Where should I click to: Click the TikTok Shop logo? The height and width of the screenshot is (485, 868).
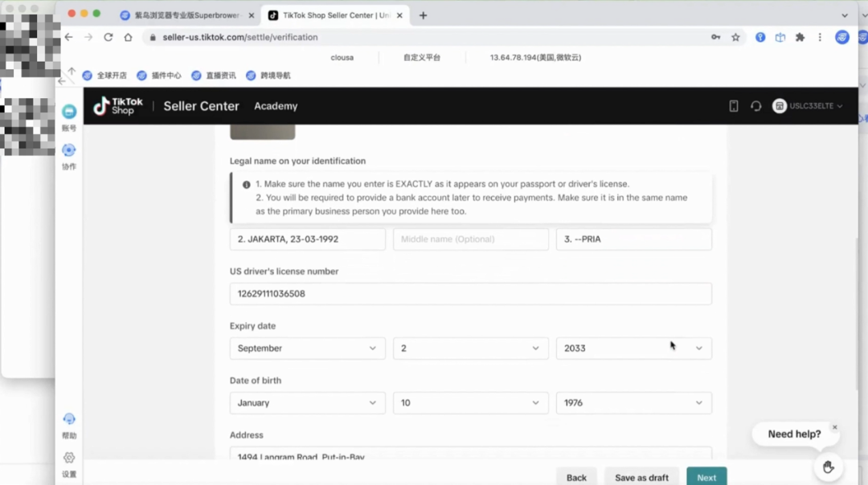(118, 106)
